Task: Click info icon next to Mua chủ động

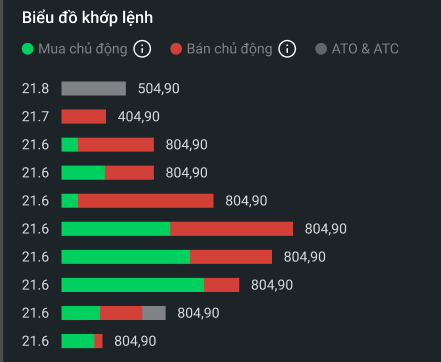Action: pyautogui.click(x=142, y=49)
